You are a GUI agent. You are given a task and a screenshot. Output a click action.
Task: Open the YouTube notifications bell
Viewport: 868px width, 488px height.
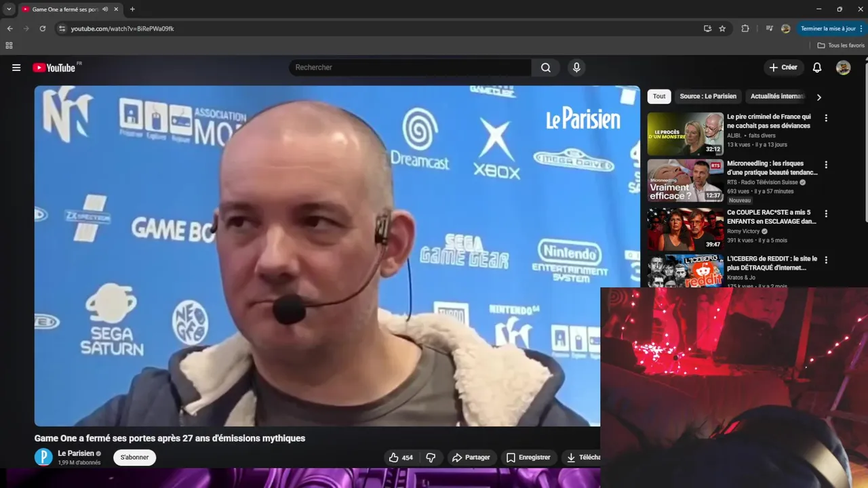[817, 68]
